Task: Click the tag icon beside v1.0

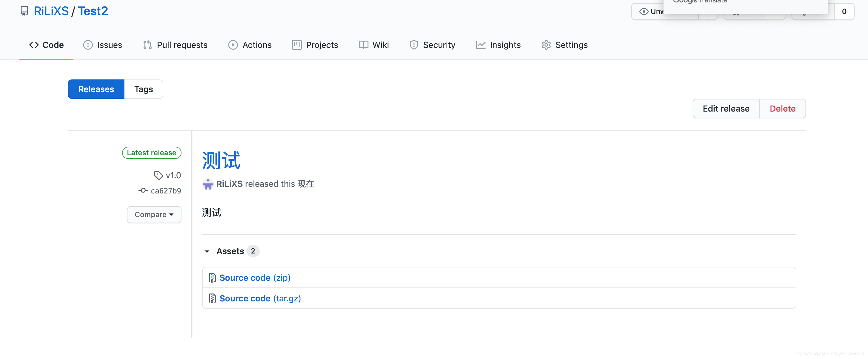Action: tap(158, 175)
